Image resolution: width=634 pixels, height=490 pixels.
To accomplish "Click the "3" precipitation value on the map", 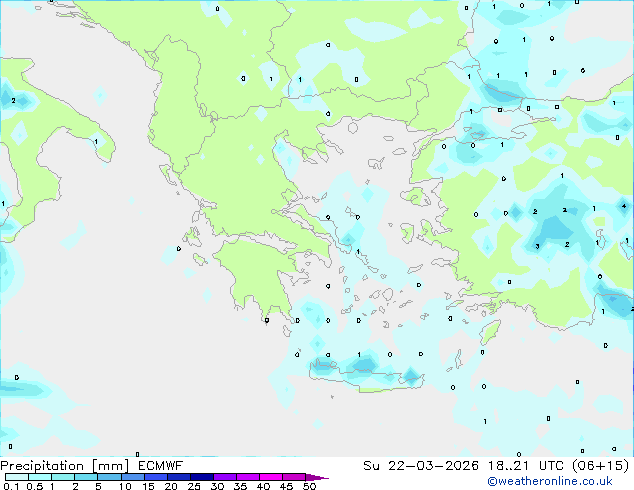I will (537, 246).
